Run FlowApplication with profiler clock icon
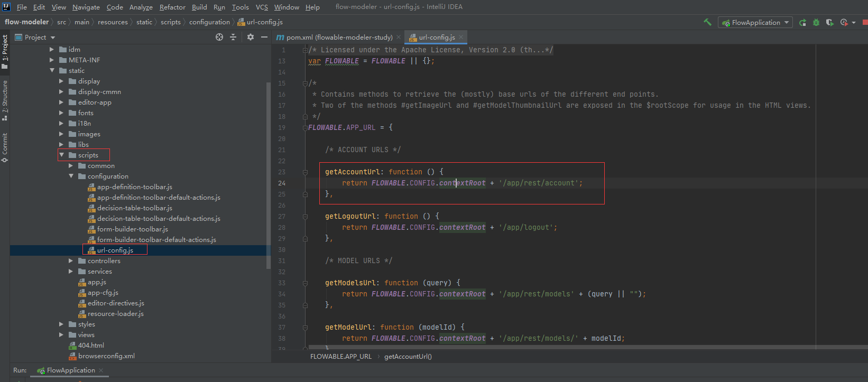The image size is (868, 382). click(844, 22)
